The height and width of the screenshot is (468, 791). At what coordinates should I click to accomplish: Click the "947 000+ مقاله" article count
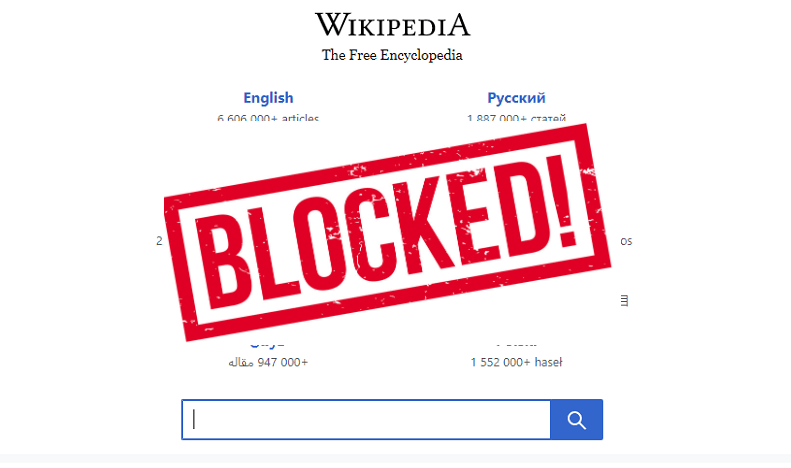(268, 362)
